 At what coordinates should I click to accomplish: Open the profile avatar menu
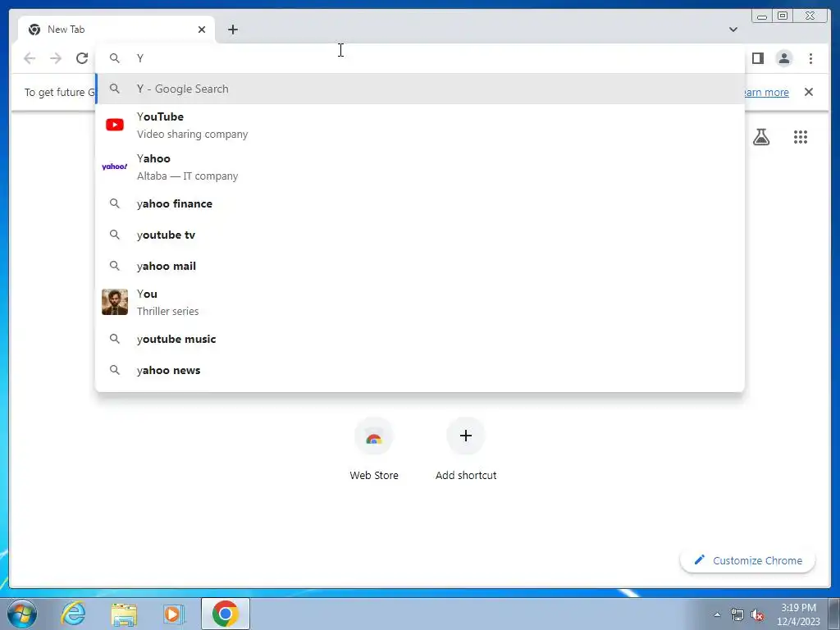pyautogui.click(x=783, y=58)
